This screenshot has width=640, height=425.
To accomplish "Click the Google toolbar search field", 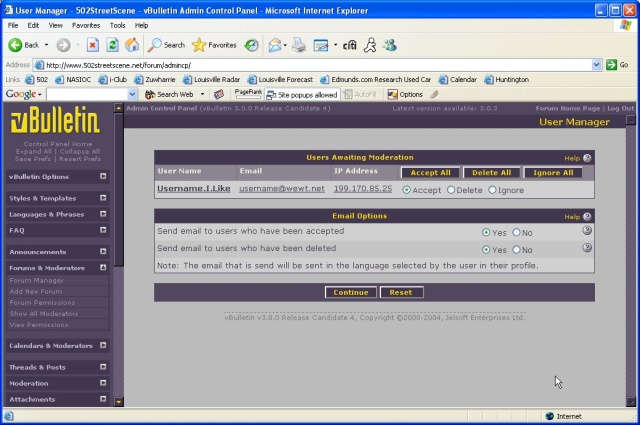I will click(x=87, y=95).
